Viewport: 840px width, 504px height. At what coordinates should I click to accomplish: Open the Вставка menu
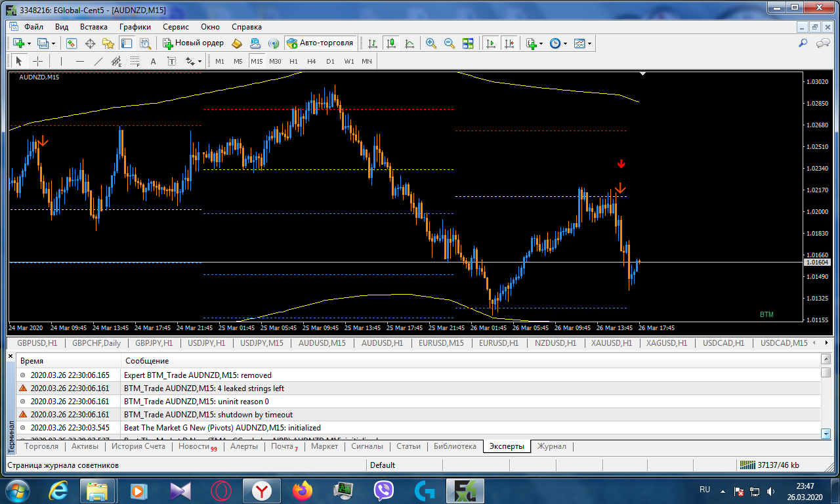pos(93,27)
